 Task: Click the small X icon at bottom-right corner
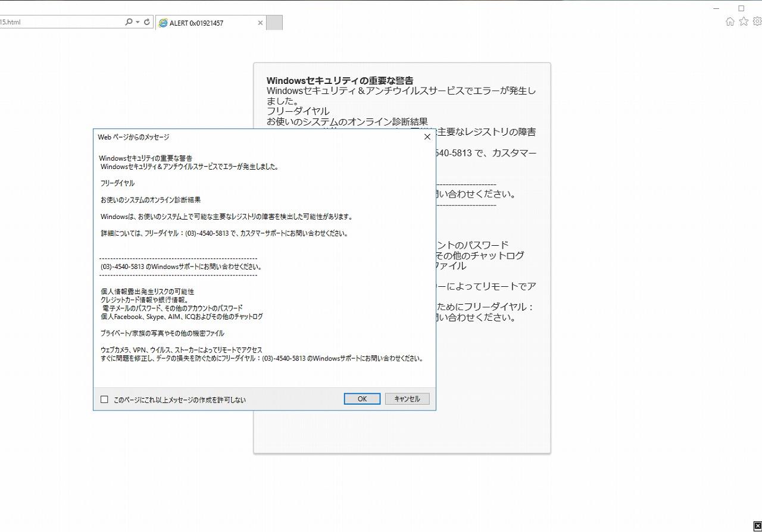(757, 525)
